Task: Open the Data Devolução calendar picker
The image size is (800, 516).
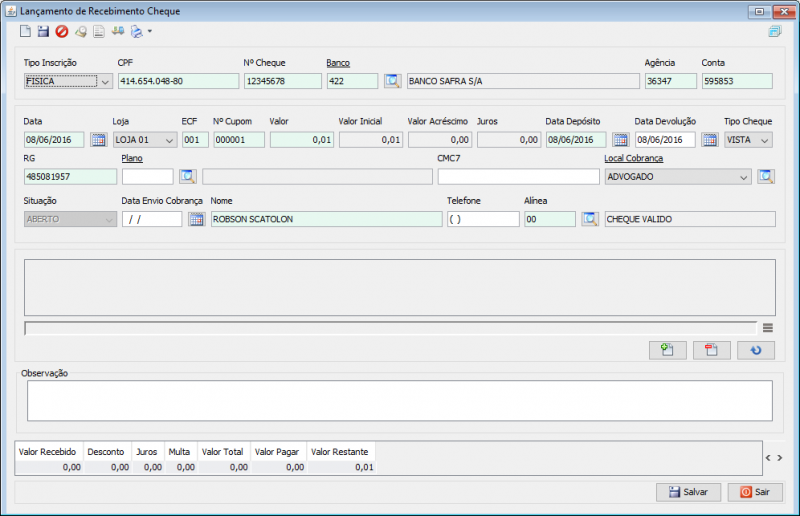Action: pyautogui.click(x=710, y=139)
